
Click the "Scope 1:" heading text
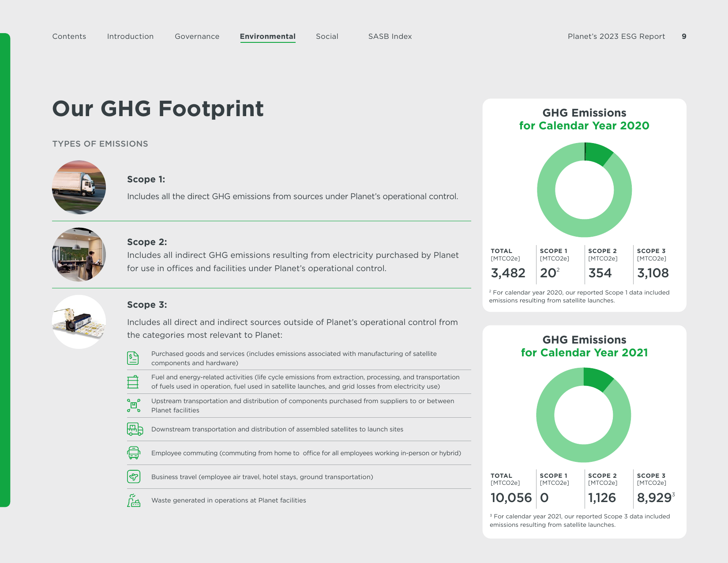(x=146, y=179)
